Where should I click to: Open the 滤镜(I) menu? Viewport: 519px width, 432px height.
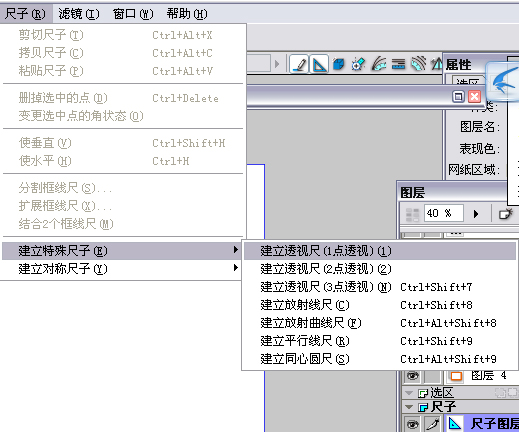(79, 14)
